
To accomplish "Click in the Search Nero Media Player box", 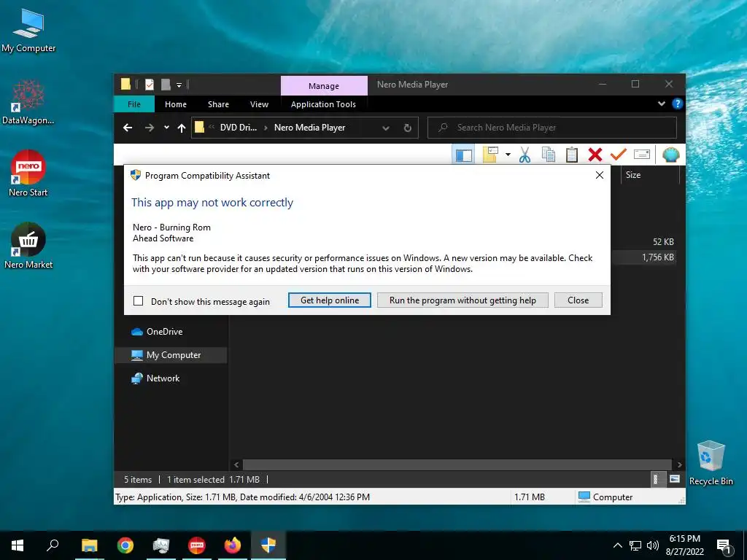I will tap(551, 128).
